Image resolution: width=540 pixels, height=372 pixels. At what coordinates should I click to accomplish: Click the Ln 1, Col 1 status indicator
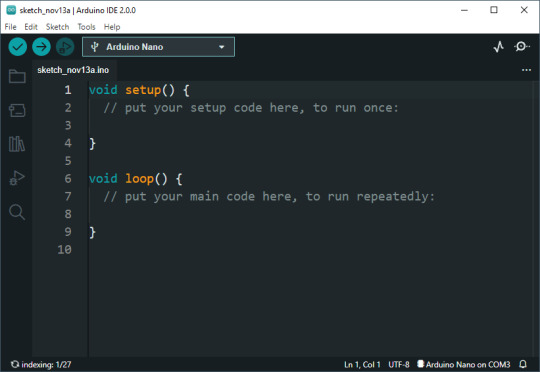point(362,364)
